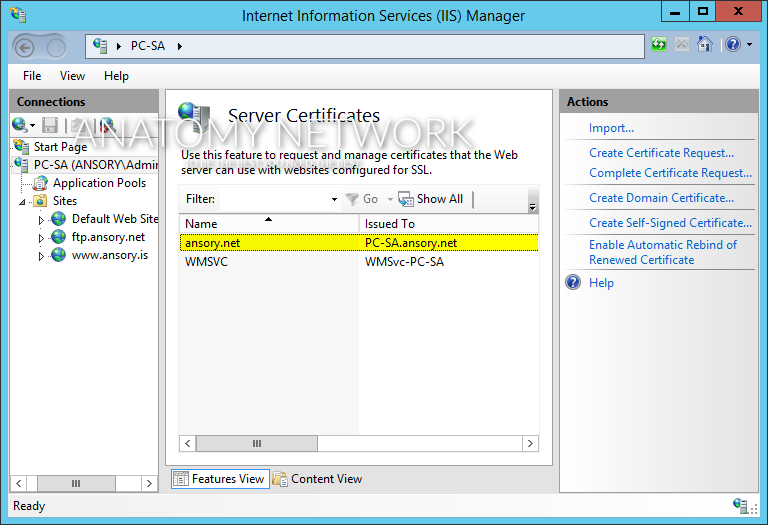Click Create Self-Signed Certificate... link

tap(670, 223)
